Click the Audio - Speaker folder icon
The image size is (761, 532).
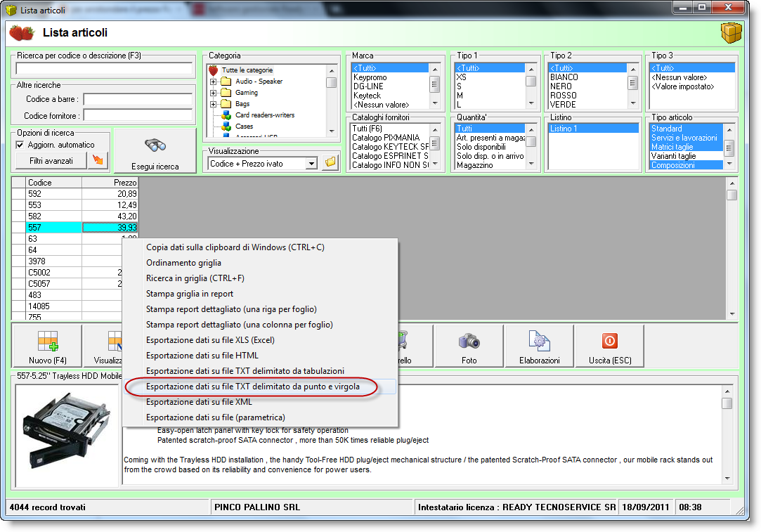click(226, 81)
